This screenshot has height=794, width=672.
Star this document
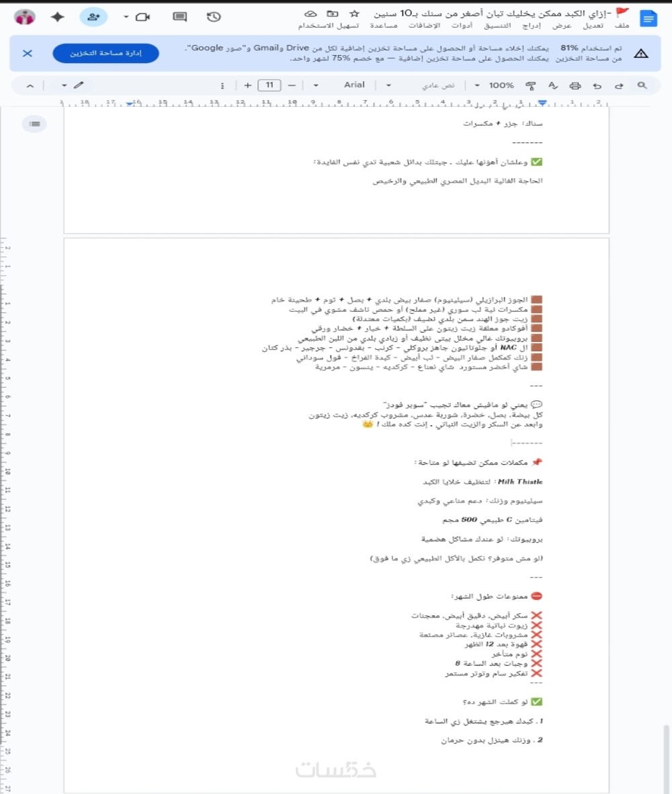pos(355,13)
